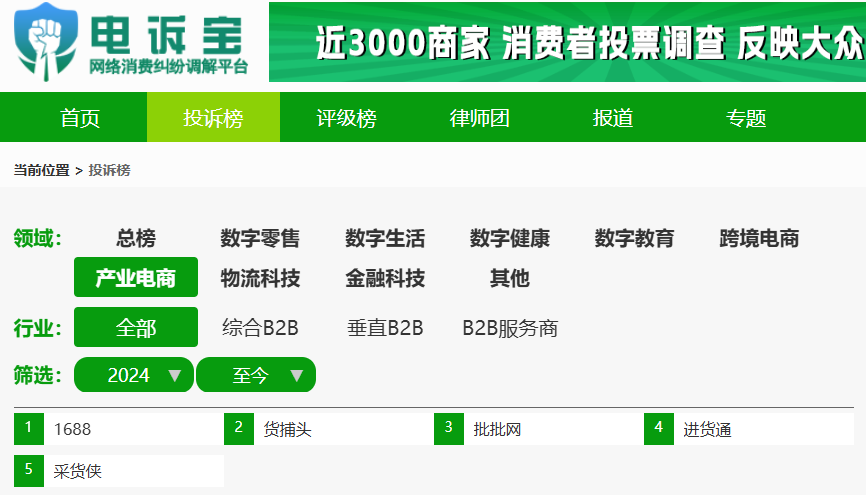
Task: Select the 跨境电商 domain filter
Action: [759, 238]
